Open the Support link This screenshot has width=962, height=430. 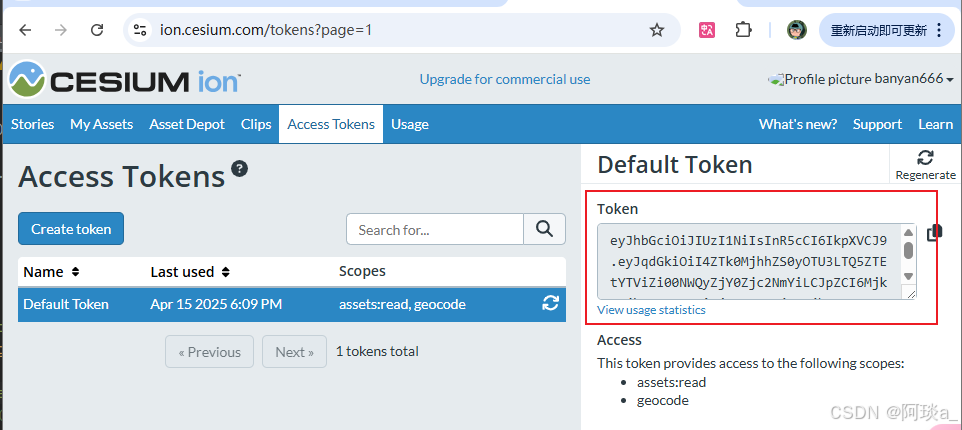point(877,124)
